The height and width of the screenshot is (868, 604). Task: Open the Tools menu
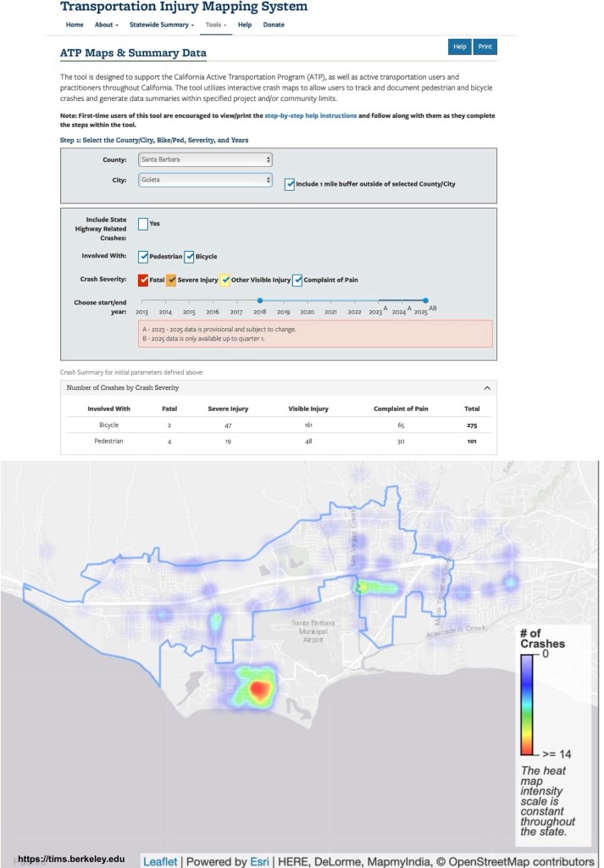[217, 25]
